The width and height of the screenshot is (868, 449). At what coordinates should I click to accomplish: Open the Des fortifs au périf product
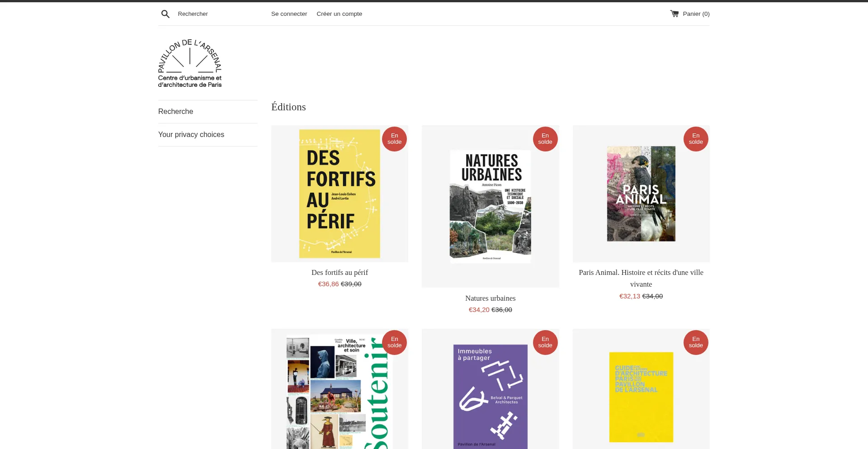point(340,272)
